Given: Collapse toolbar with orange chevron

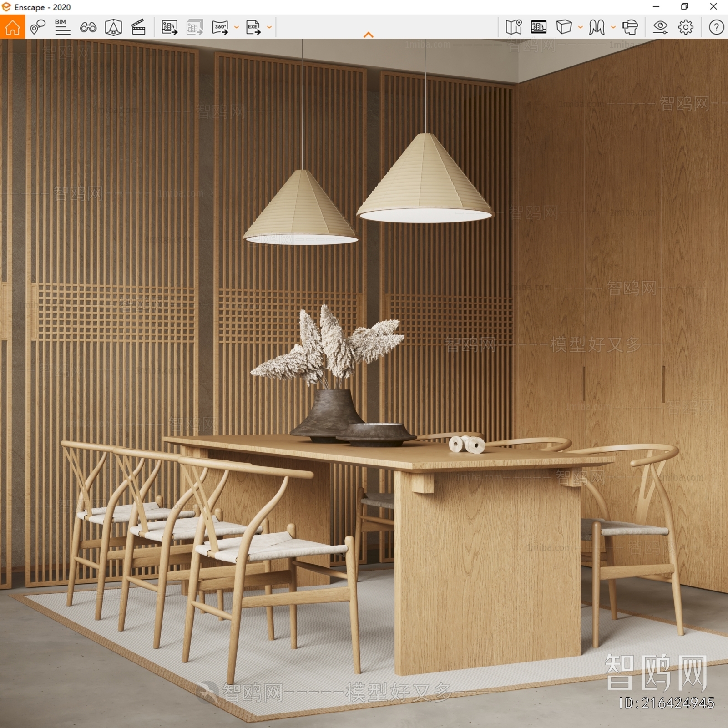Looking at the screenshot, I should click(369, 35).
